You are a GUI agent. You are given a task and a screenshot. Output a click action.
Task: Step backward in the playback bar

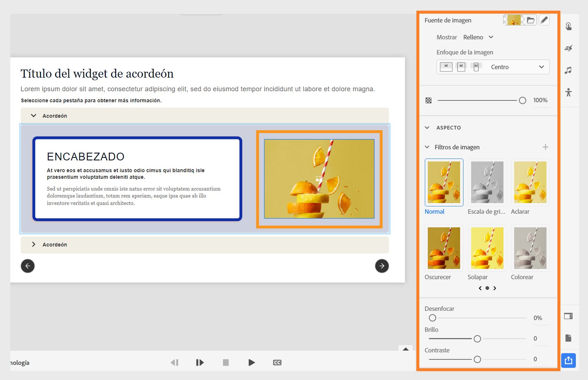pos(175,363)
